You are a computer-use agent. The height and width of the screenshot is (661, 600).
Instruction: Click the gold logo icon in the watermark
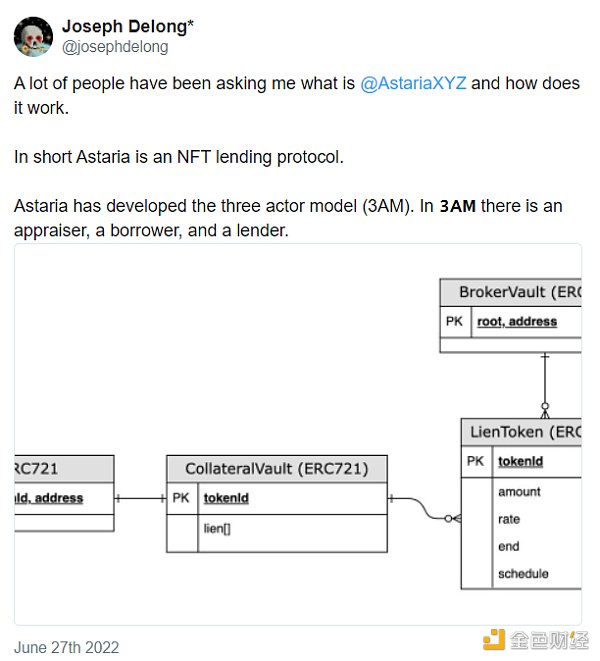(x=493, y=640)
